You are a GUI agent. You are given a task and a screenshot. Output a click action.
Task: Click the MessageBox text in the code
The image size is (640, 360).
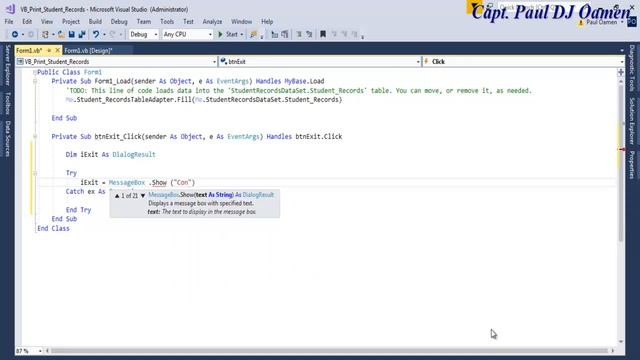click(127, 182)
